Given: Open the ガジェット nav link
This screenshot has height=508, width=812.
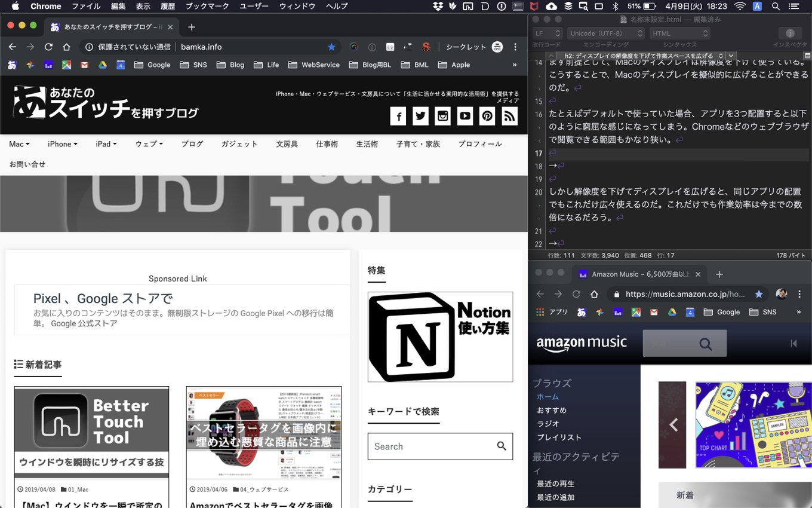Looking at the screenshot, I should [239, 144].
